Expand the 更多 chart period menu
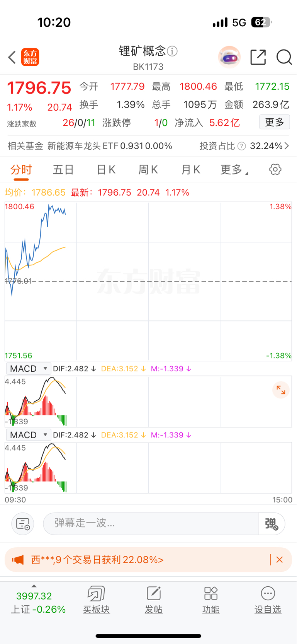This screenshot has height=644, width=297. click(234, 170)
